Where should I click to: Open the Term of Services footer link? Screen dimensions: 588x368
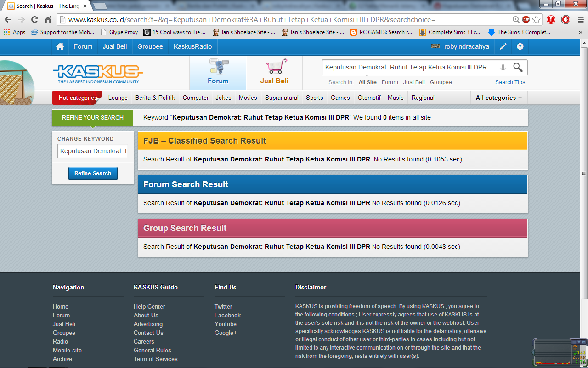(156, 359)
